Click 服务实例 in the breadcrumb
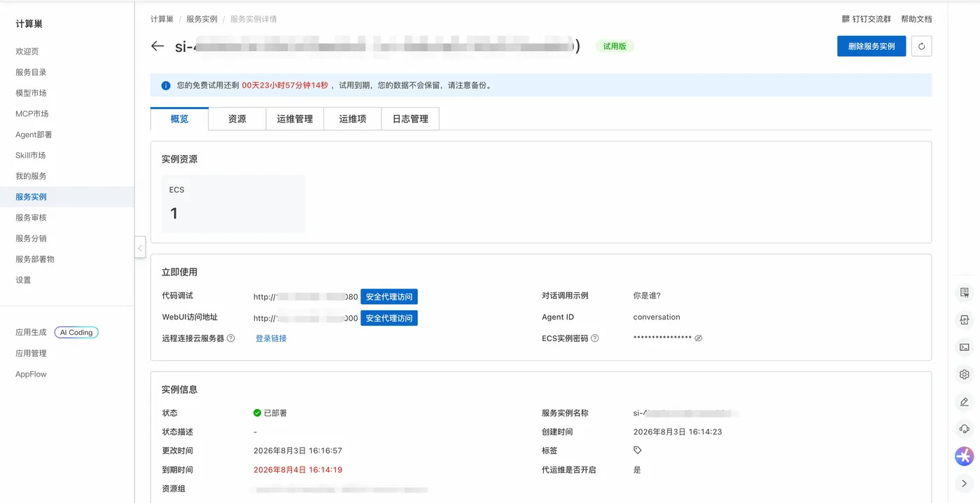980x503 pixels. pyautogui.click(x=202, y=19)
